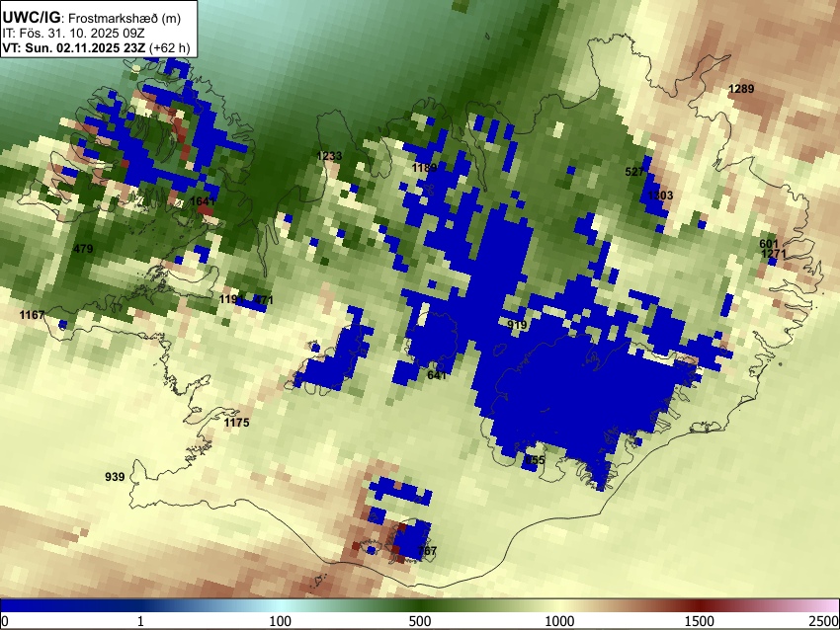
Task: Click the 1189 freezing level label
Action: point(424,168)
